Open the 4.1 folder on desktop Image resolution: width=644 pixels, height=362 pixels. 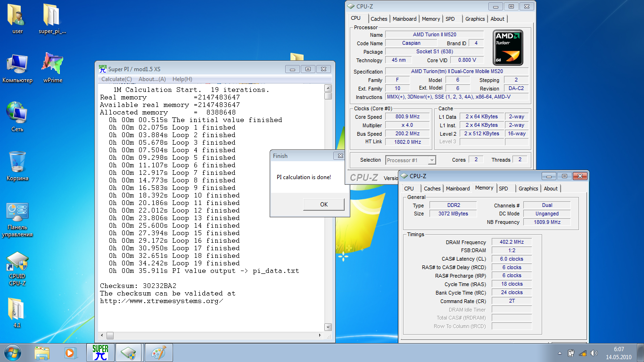click(17, 313)
